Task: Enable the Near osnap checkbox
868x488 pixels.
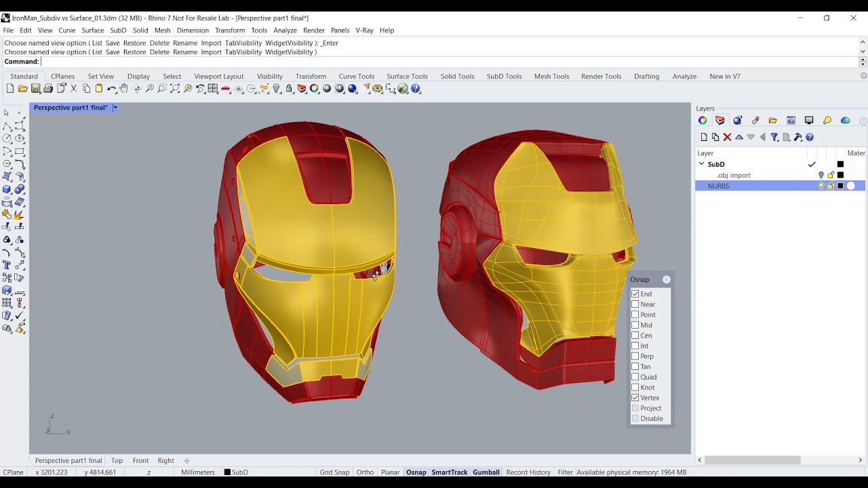Action: coord(635,304)
